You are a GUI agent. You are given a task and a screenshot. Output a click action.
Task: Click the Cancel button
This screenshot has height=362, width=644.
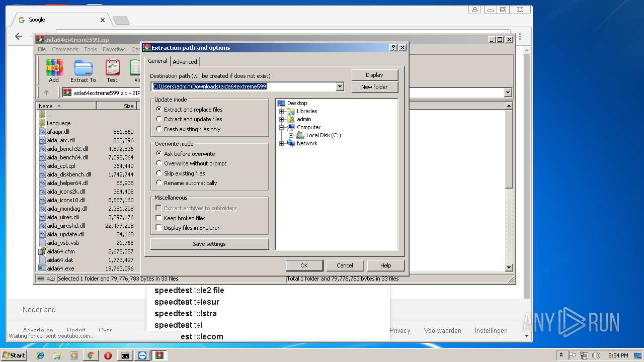pos(345,265)
